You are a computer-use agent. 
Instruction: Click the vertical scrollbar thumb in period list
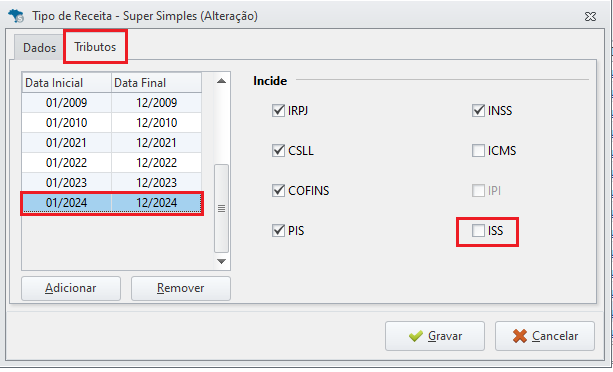[221, 209]
